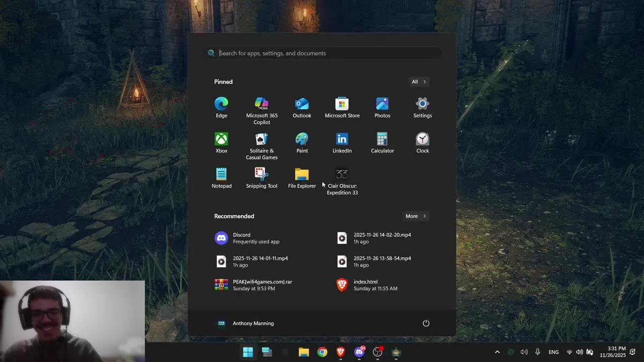
Task: Focus the Start menu search box
Action: point(323,53)
